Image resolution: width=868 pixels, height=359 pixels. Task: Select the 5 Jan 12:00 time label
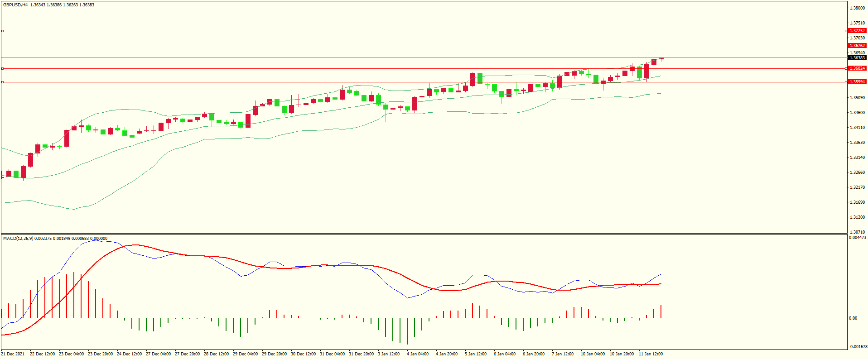[x=475, y=354]
